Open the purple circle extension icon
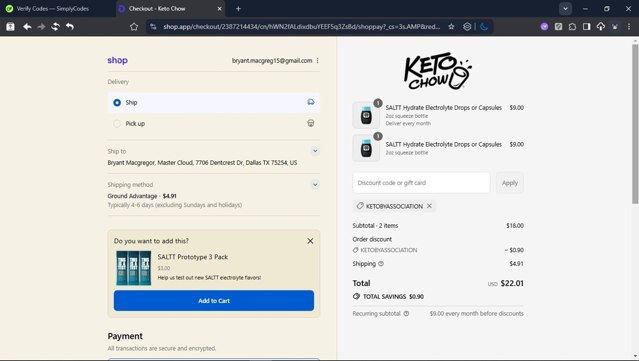The width and height of the screenshot is (639, 361). (544, 27)
